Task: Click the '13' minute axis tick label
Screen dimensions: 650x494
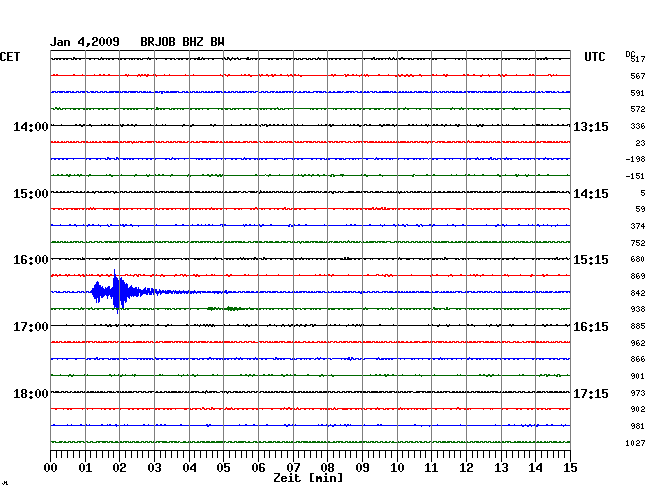Action: [501, 468]
